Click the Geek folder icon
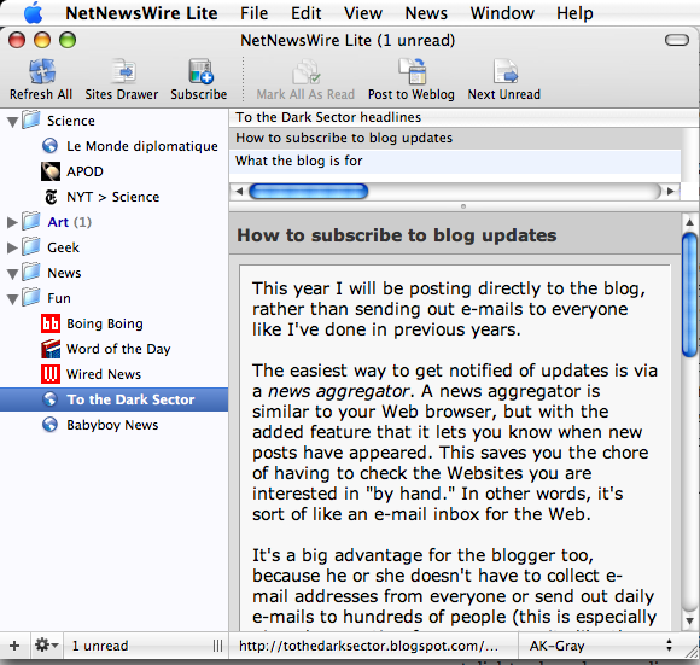 coord(31,247)
